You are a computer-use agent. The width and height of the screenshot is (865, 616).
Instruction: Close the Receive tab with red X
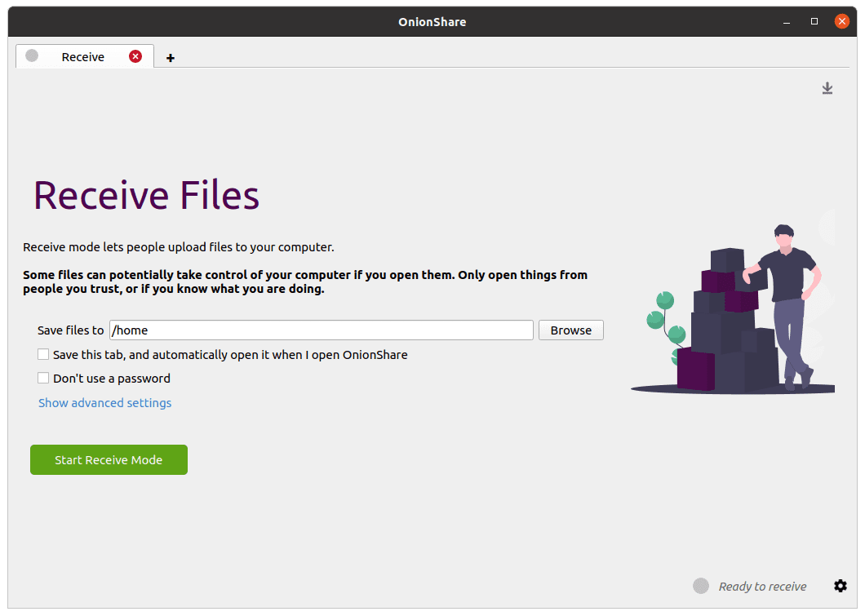coord(135,56)
